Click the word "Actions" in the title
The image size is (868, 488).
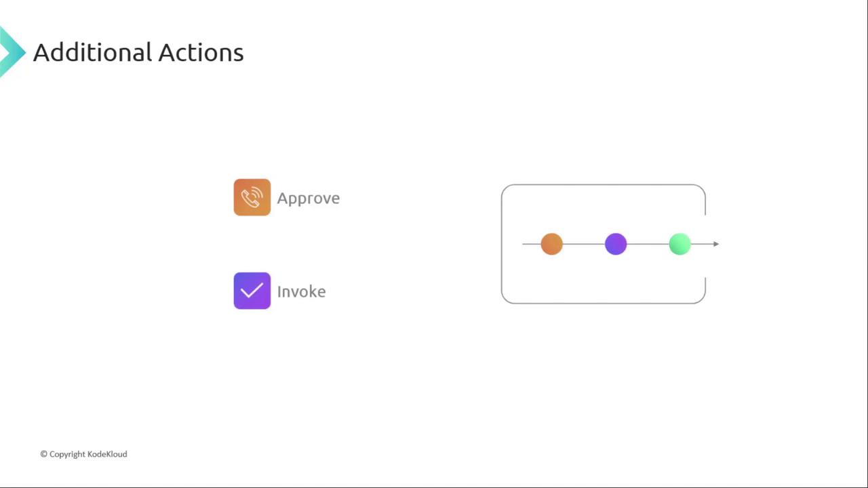tap(201, 52)
